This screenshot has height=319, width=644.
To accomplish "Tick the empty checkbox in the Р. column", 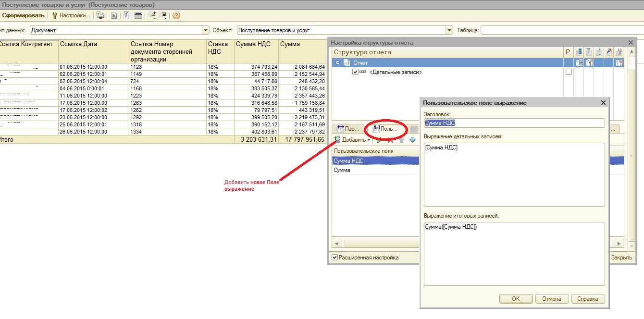I will 569,72.
